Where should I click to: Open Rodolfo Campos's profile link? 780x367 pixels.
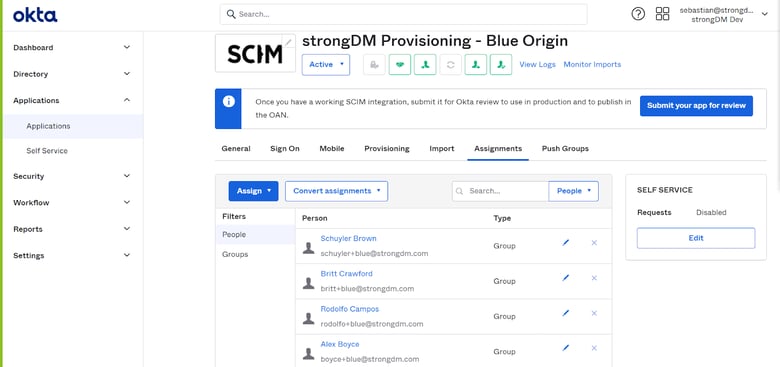pyautogui.click(x=349, y=309)
